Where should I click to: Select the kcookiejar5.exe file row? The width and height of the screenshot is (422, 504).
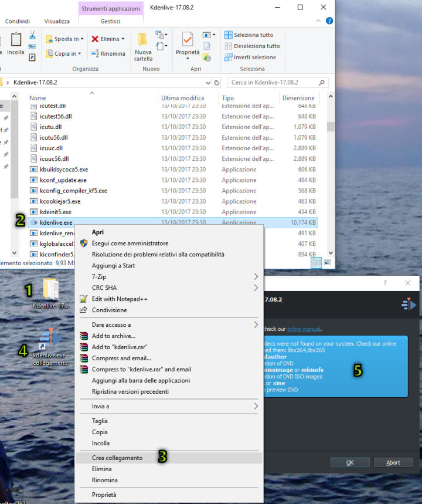173,201
